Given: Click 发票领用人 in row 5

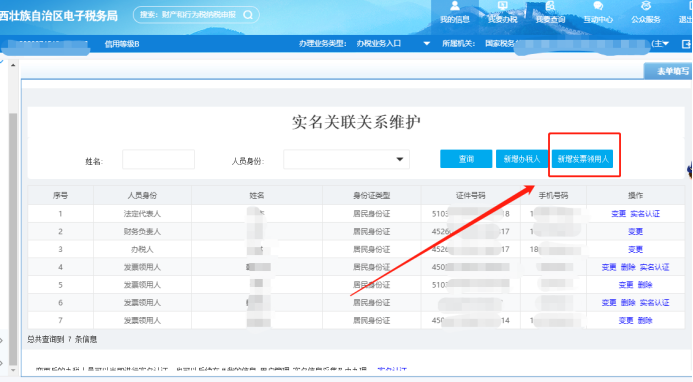Looking at the screenshot, I should (142, 285).
